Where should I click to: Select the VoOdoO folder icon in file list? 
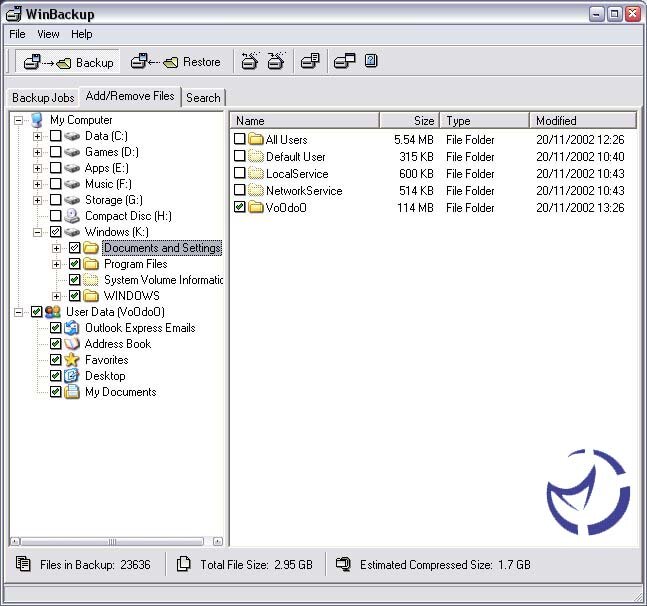pos(255,208)
